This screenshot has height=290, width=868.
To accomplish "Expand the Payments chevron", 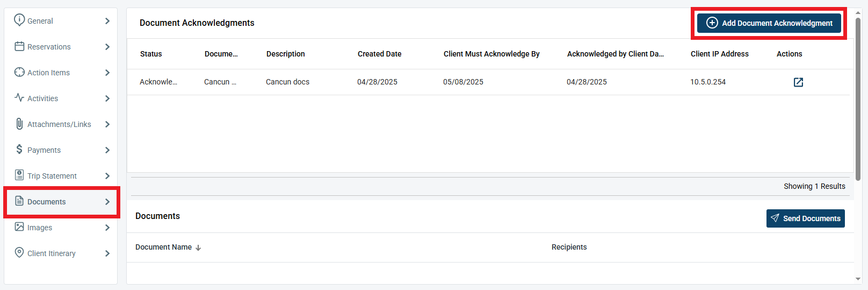I will pyautogui.click(x=107, y=150).
